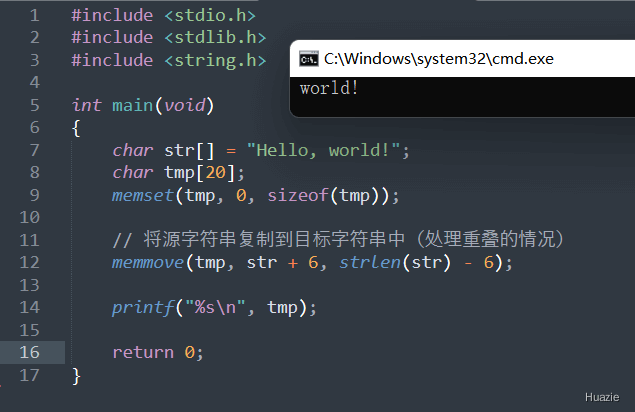Screen dimensions: 635x412
Task: Click the 'strlen' call on line 12
Action: pos(370,262)
